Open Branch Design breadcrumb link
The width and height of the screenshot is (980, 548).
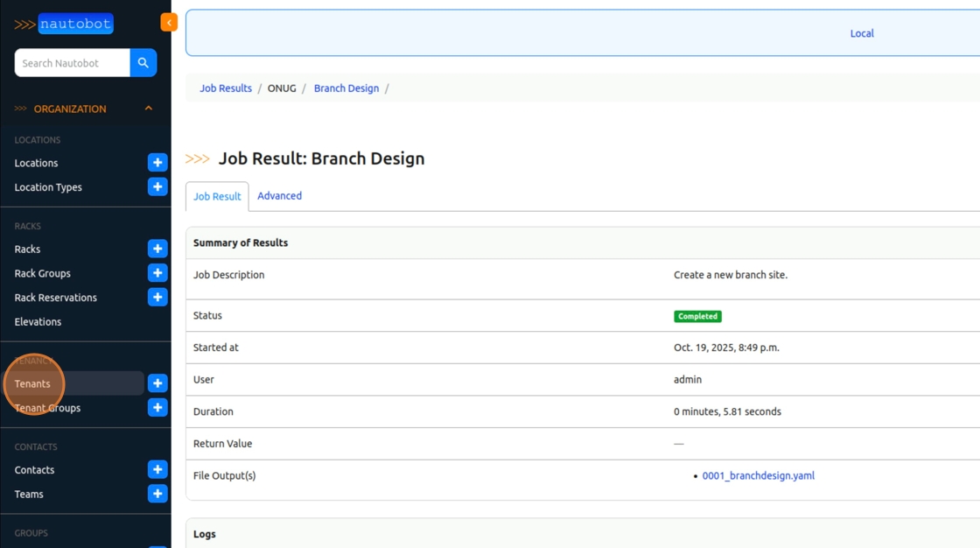346,88
